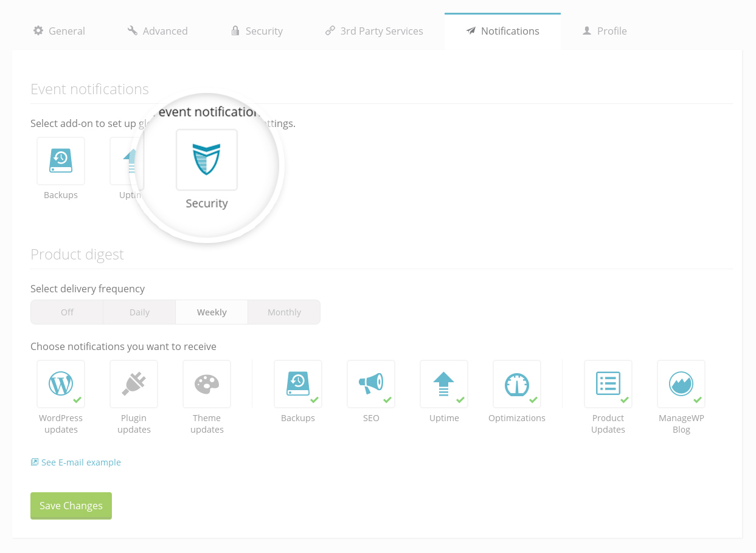Toggle Uptime arrow notification in digest
The height and width of the screenshot is (553, 756).
[444, 384]
